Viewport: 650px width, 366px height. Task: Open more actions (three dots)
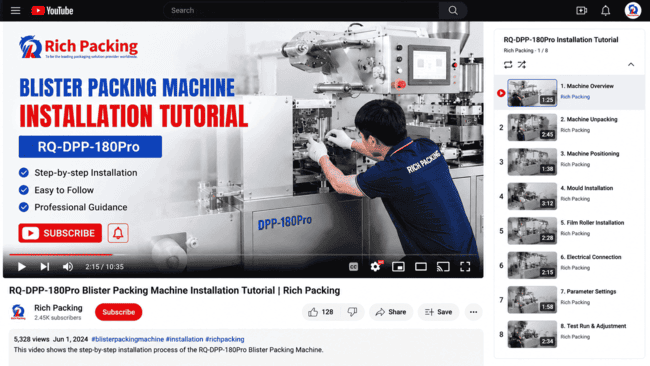click(x=473, y=312)
